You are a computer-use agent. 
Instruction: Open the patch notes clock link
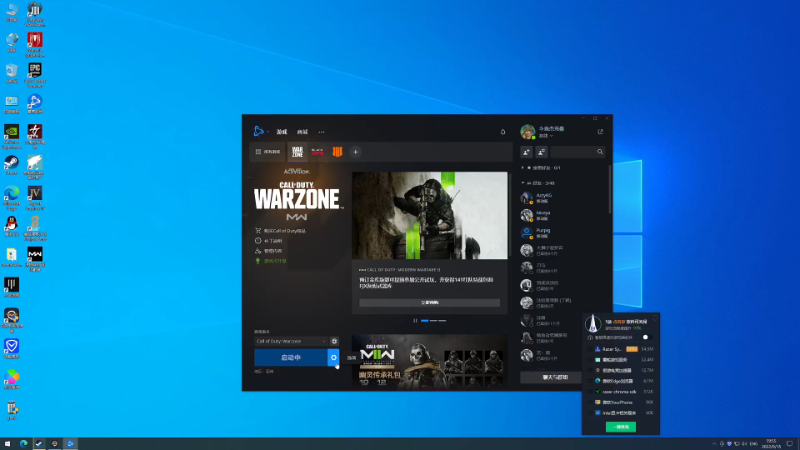tap(269, 241)
